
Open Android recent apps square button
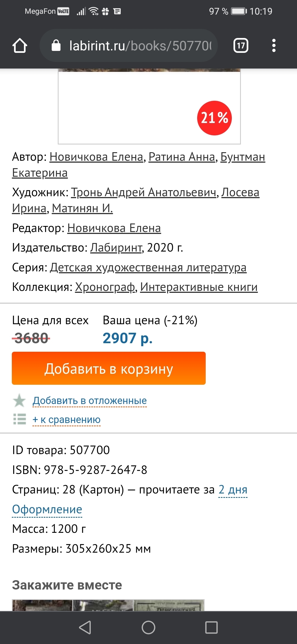211,627
